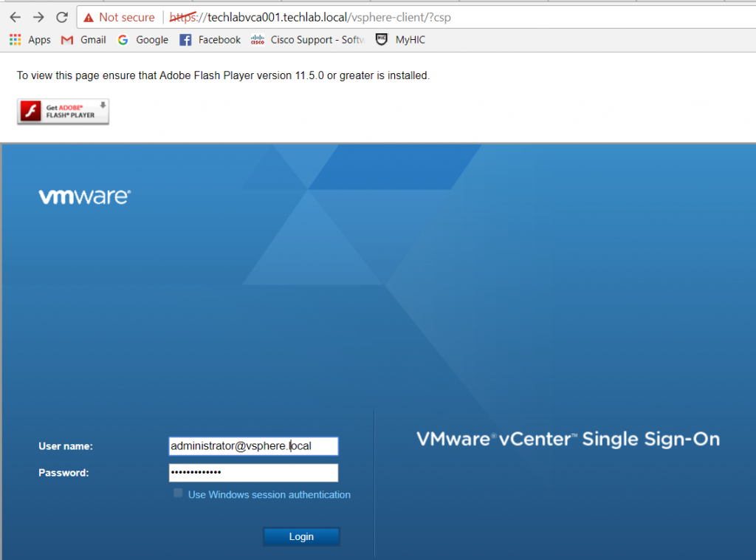Go back with the browser back arrow
Screen dimensions: 756x560
pos(16,18)
